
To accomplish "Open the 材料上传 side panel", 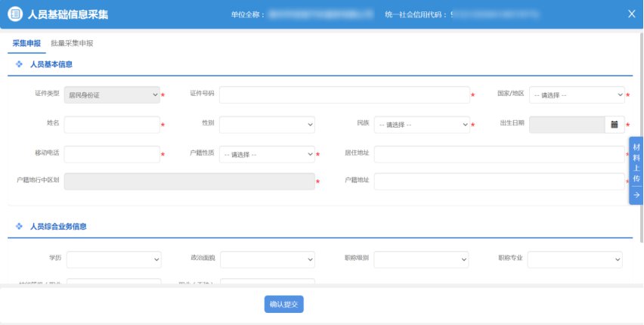I will (636, 162).
